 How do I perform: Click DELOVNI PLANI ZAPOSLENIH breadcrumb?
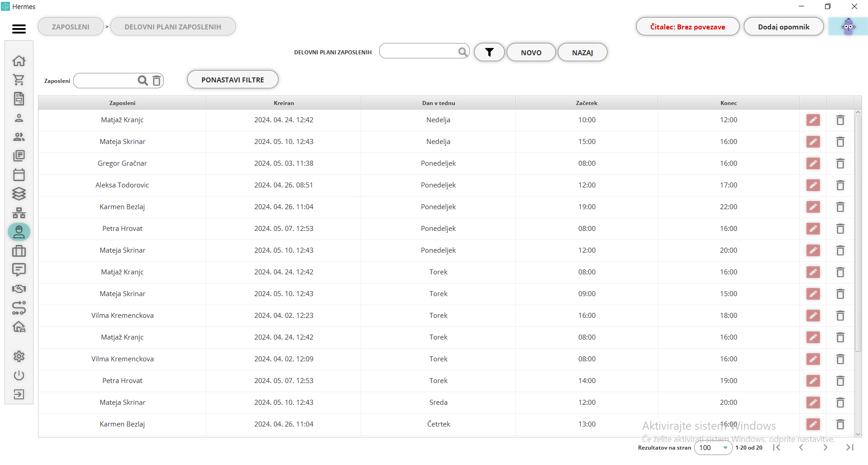(173, 27)
